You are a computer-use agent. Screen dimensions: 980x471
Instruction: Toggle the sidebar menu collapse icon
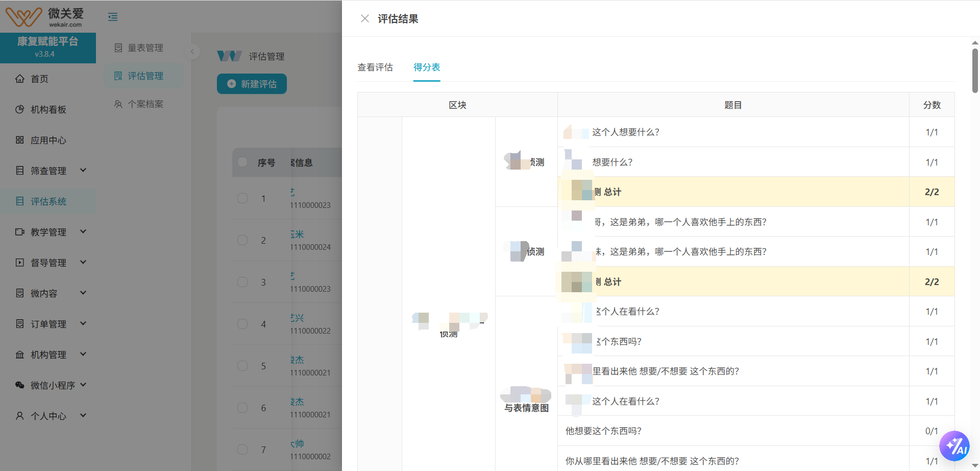point(113,17)
